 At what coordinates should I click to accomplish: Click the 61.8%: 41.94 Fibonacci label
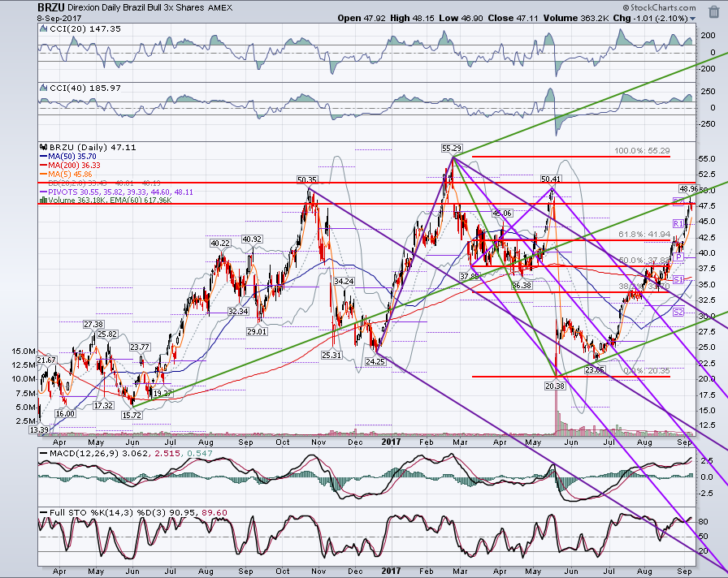pos(644,235)
